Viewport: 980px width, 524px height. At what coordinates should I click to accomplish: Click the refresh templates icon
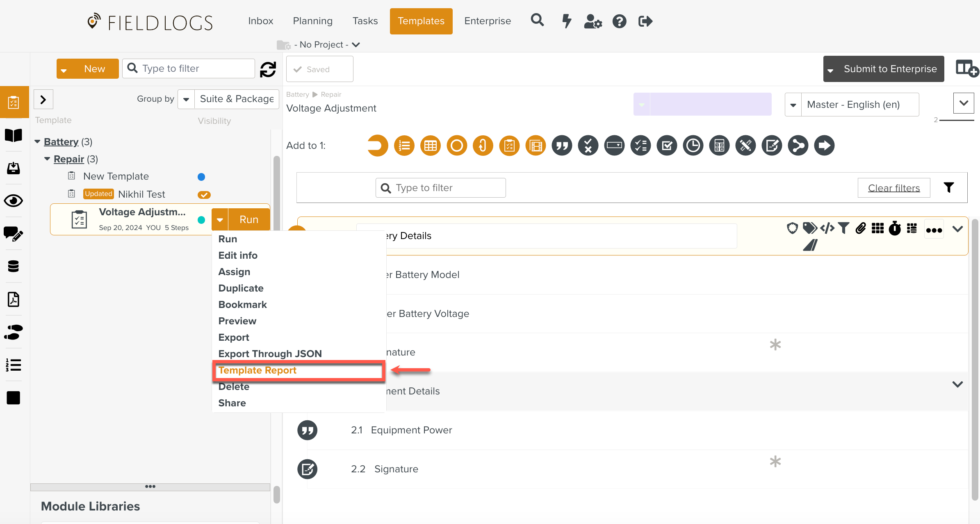point(268,69)
